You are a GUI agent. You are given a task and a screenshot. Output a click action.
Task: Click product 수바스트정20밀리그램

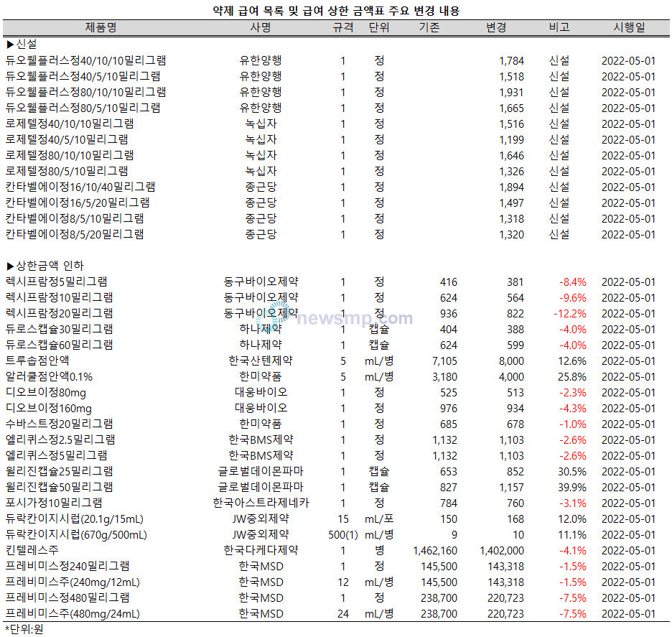[59, 424]
